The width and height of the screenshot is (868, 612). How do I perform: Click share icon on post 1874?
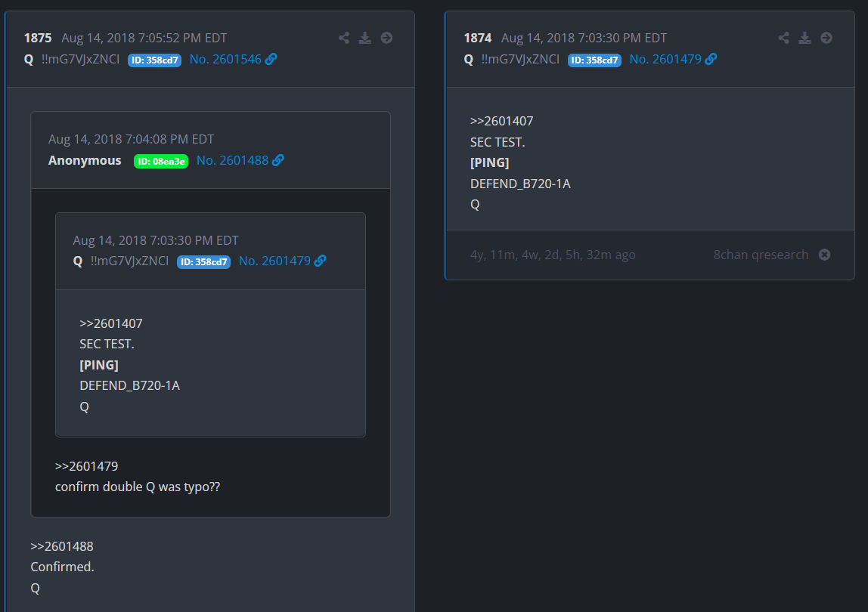click(783, 38)
